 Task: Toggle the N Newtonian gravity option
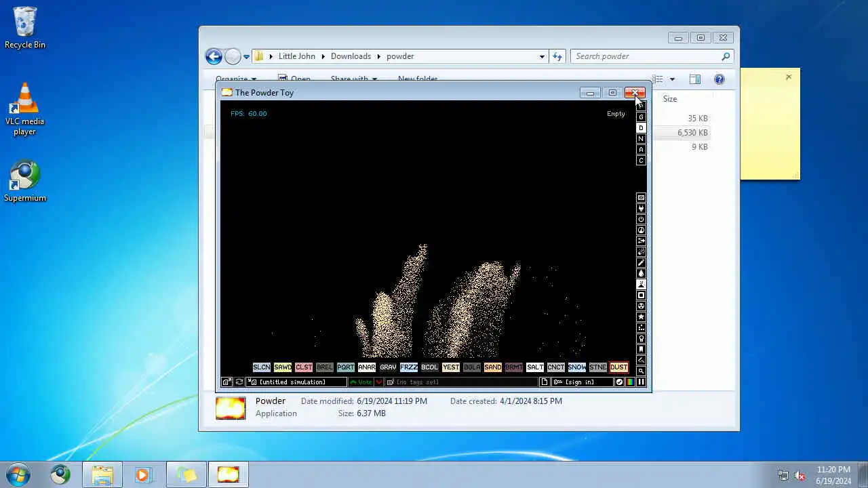(641, 139)
